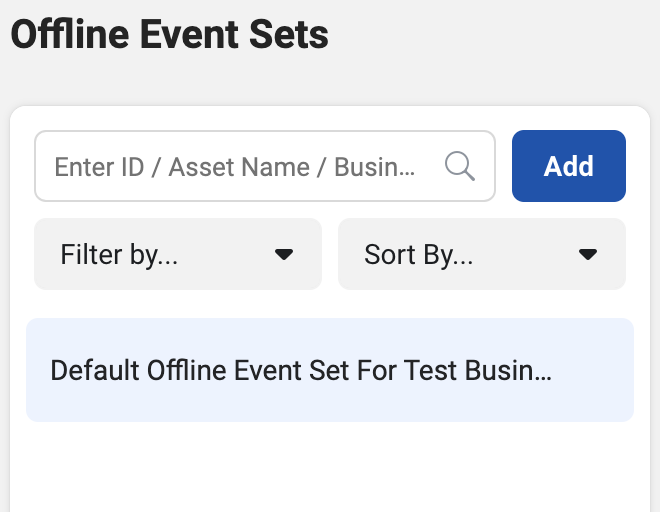Click the magnifying glass search icon
The width and height of the screenshot is (660, 512).
tap(460, 166)
